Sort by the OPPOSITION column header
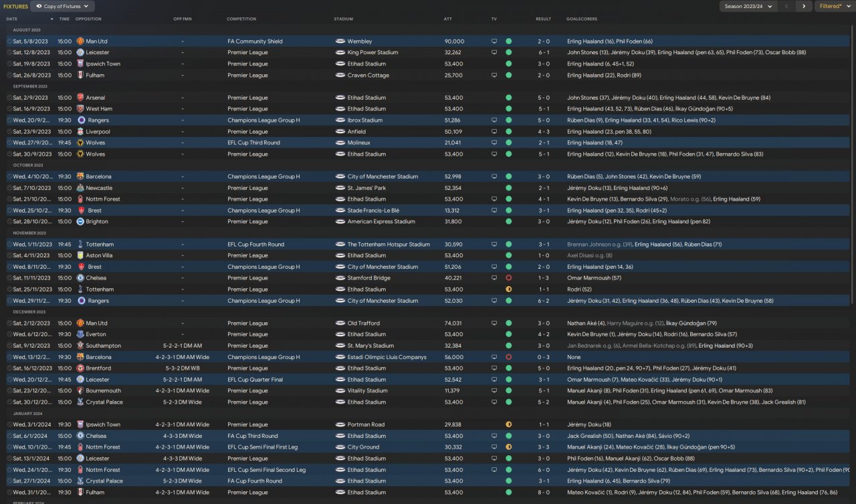856x504 pixels. pos(88,19)
